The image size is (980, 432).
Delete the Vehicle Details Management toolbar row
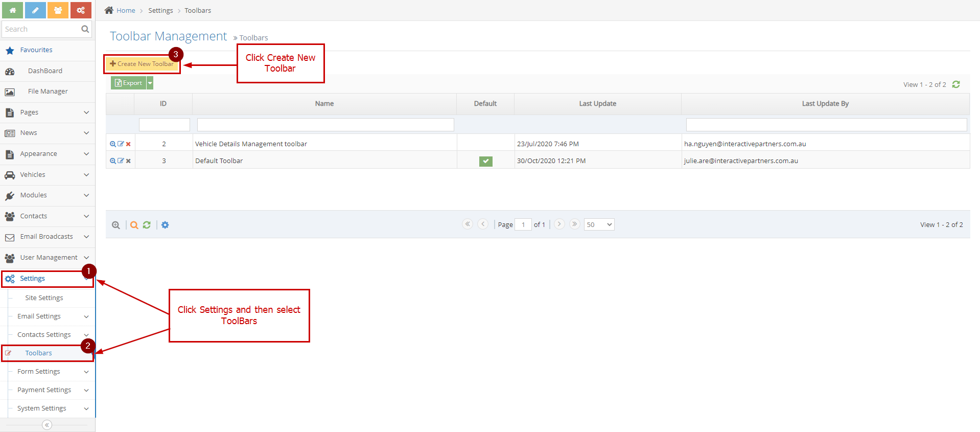coord(128,144)
